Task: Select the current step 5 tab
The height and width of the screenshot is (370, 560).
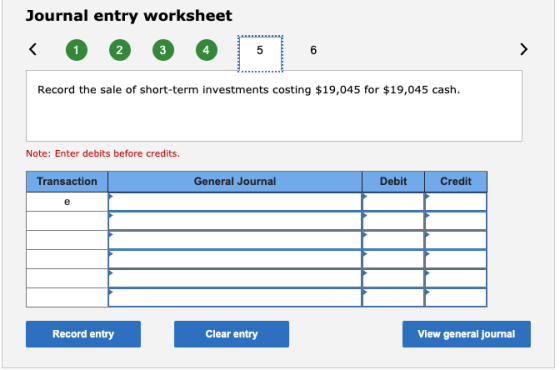Action: click(x=260, y=54)
